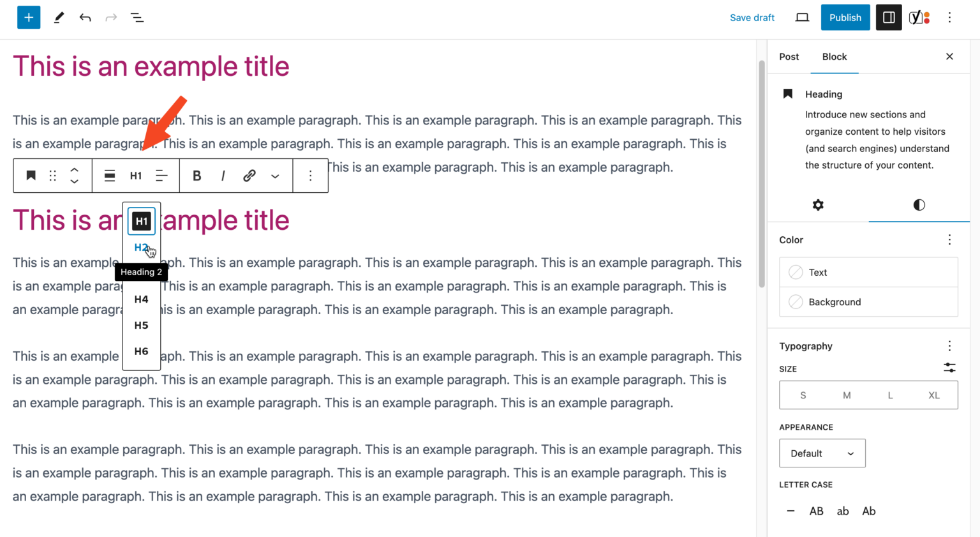Viewport: 980px width, 537px height.
Task: Publish the post
Action: (x=845, y=17)
